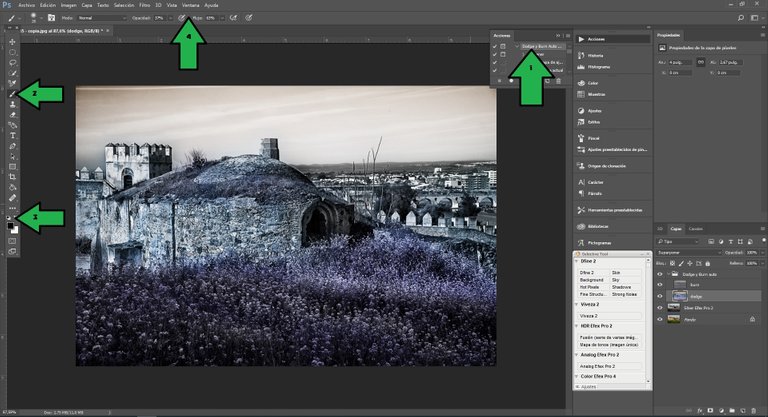The image size is (768, 417).
Task: Collapse the Dfine 2 section in Selective Tool
Action: [576, 262]
